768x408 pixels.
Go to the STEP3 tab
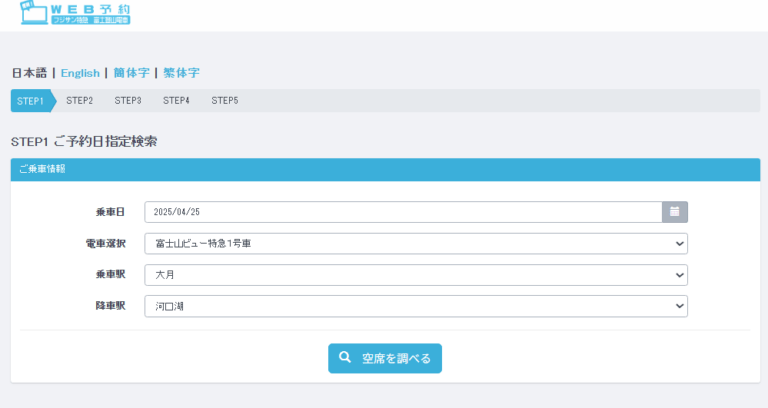click(x=128, y=101)
